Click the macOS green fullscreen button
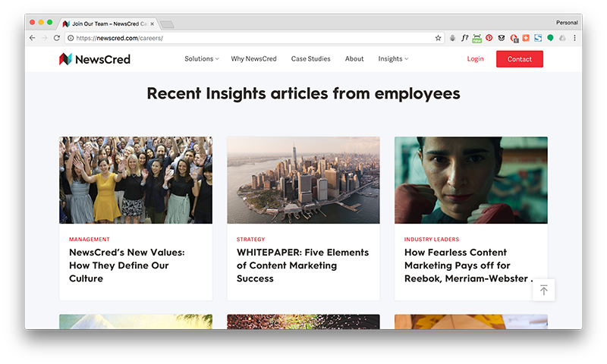The image size is (607, 364). coord(49,23)
